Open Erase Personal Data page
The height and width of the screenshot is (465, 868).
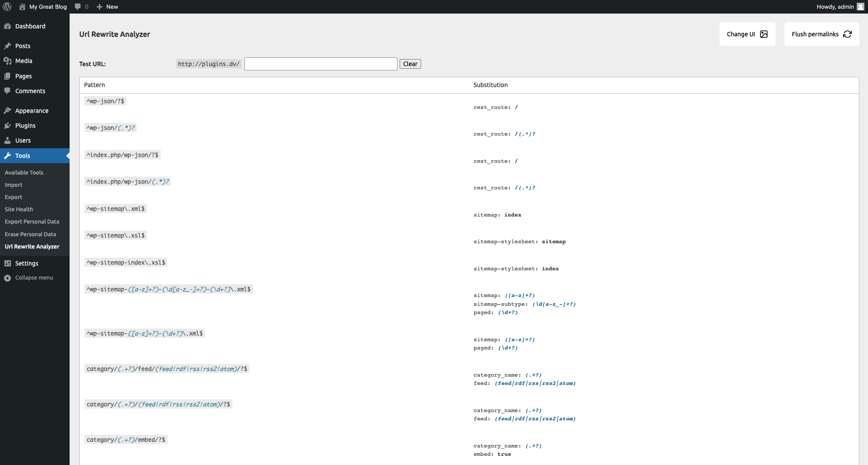(30, 234)
